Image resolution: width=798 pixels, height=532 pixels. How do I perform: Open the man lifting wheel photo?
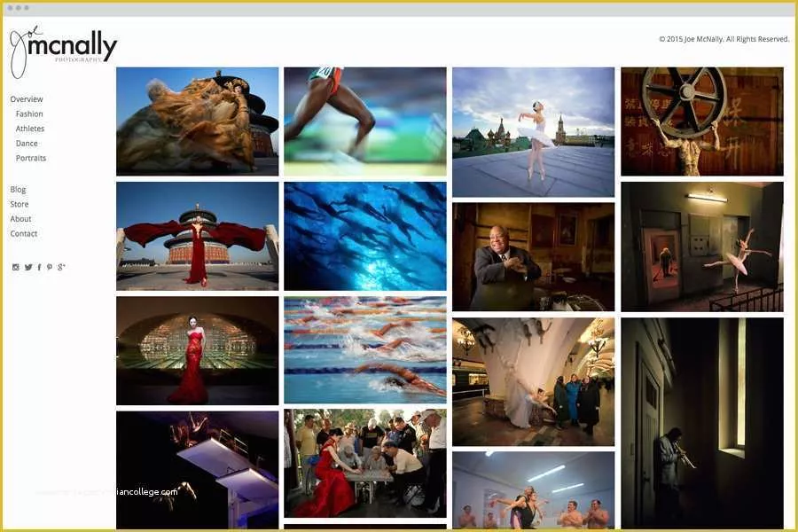702,121
